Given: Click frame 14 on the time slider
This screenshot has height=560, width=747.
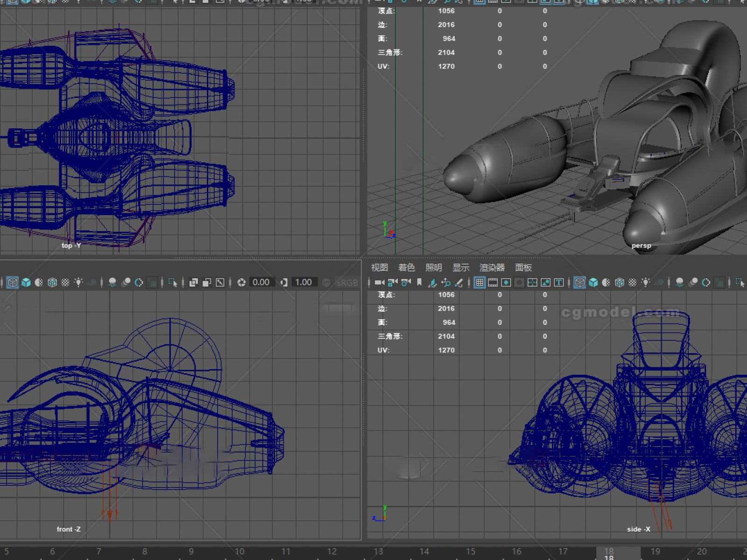Looking at the screenshot, I should point(424,552).
